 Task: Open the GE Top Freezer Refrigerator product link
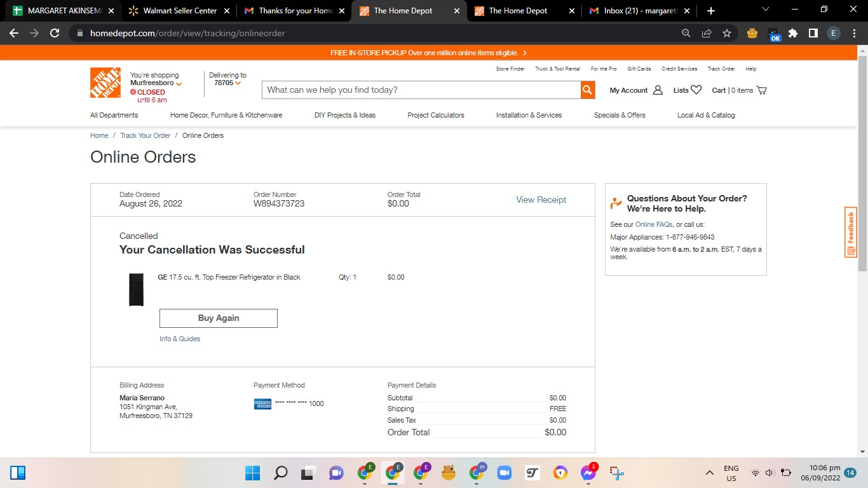click(229, 277)
